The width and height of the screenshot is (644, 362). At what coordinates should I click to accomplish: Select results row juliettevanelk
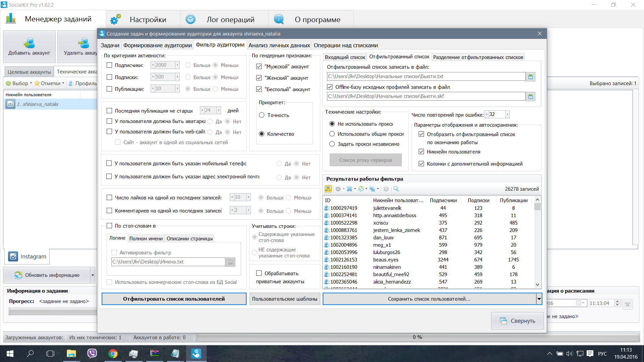coord(429,208)
